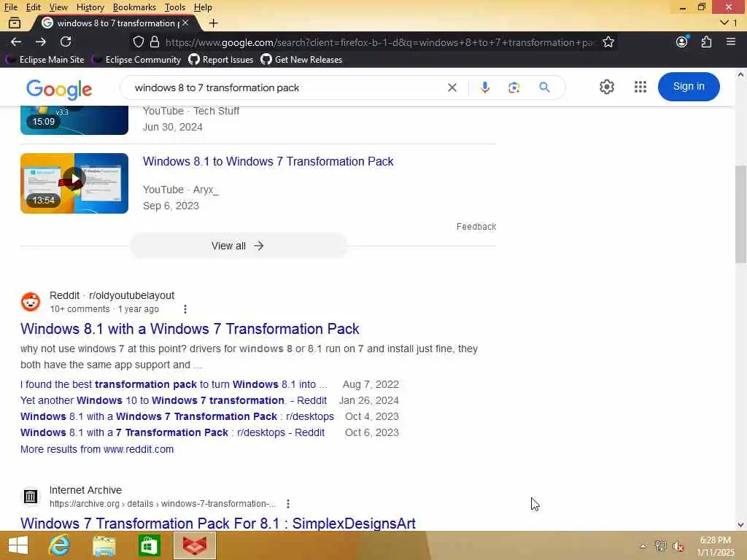The width and height of the screenshot is (747, 560).
Task: Play the 13:54 video thumbnail
Action: (x=74, y=183)
